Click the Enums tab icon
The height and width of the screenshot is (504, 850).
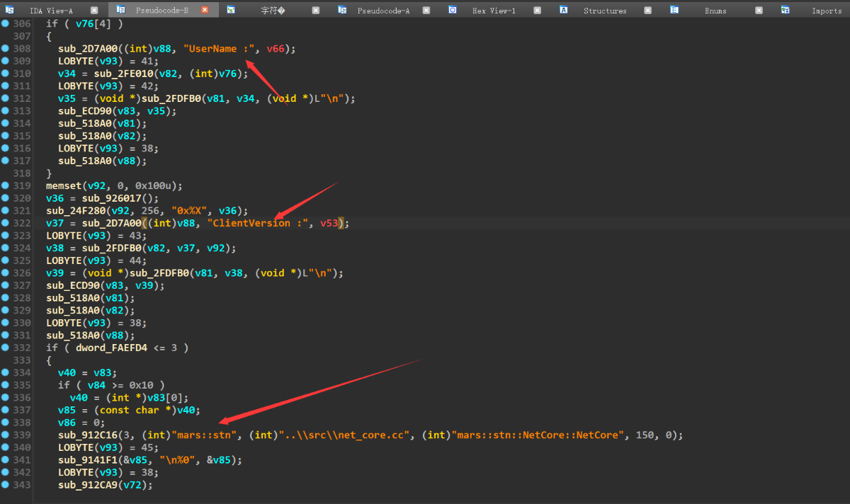coord(674,10)
